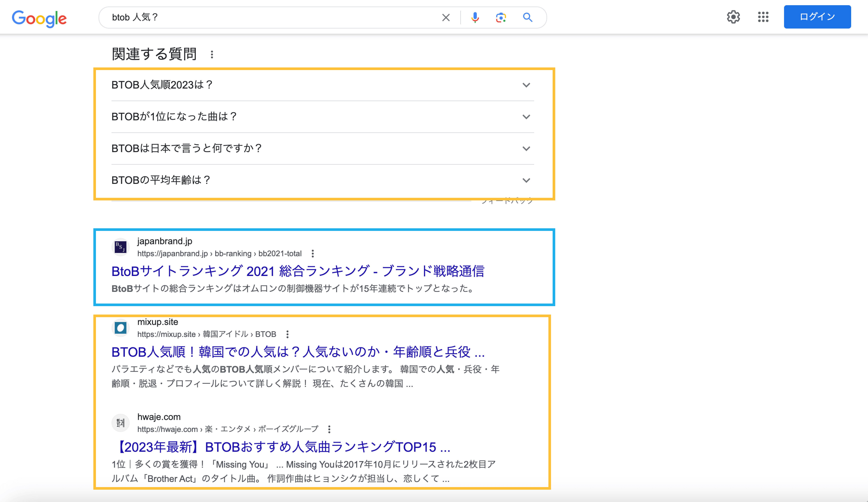Click the magnifier search button

tap(527, 17)
